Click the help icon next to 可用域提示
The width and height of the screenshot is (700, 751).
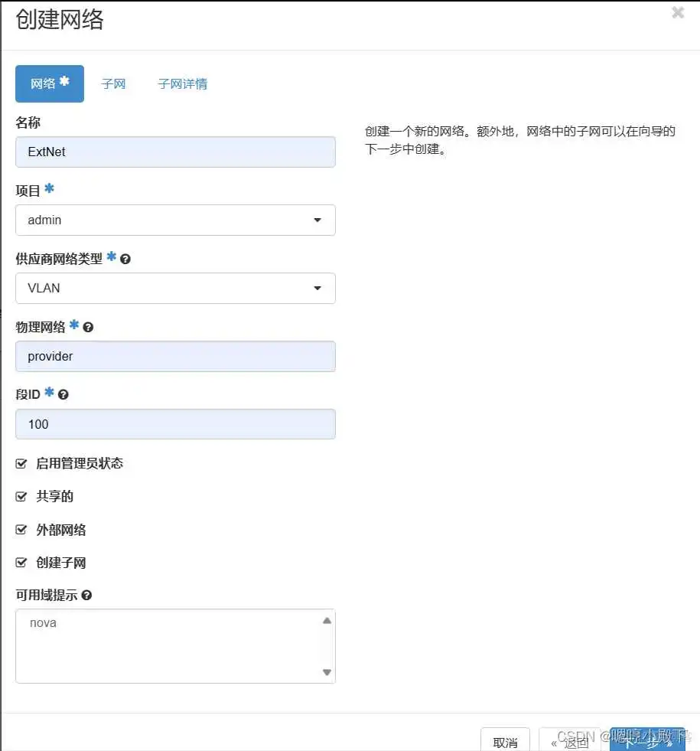(x=86, y=595)
